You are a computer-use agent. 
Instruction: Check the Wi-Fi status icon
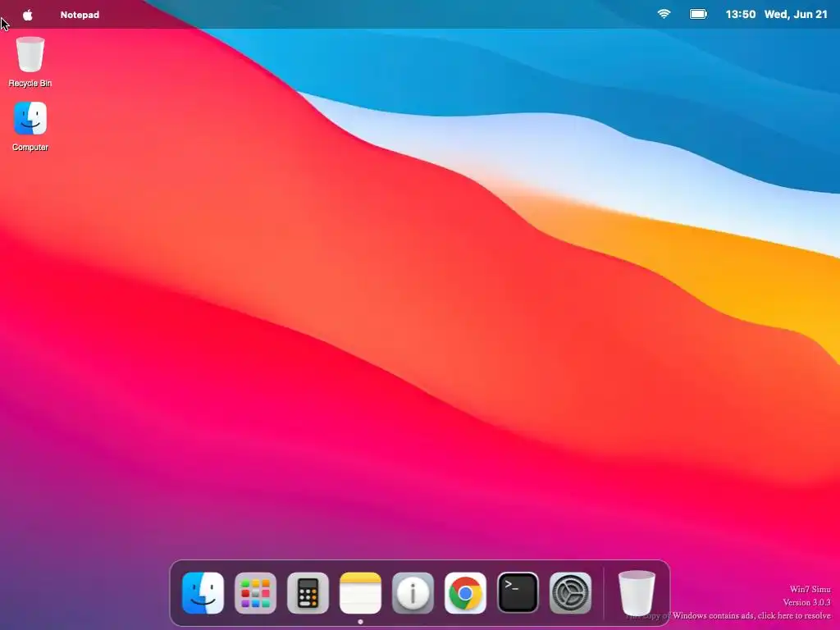click(664, 15)
